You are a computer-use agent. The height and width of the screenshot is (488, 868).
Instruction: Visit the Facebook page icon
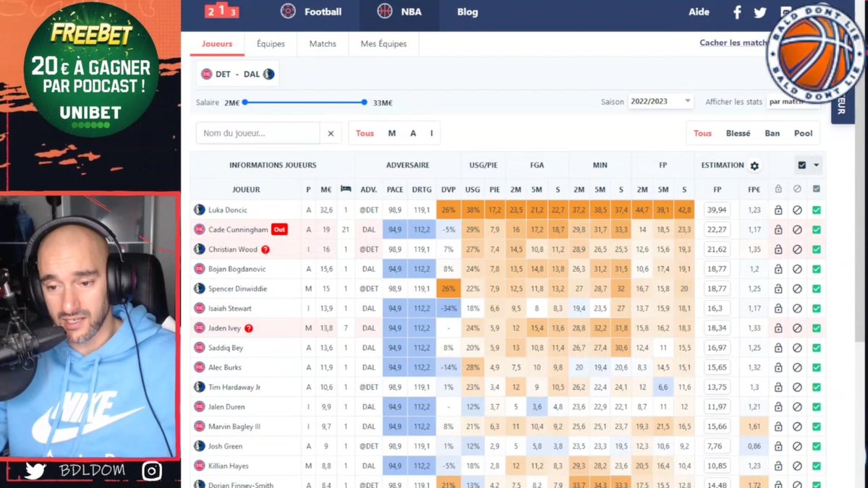pyautogui.click(x=738, y=12)
